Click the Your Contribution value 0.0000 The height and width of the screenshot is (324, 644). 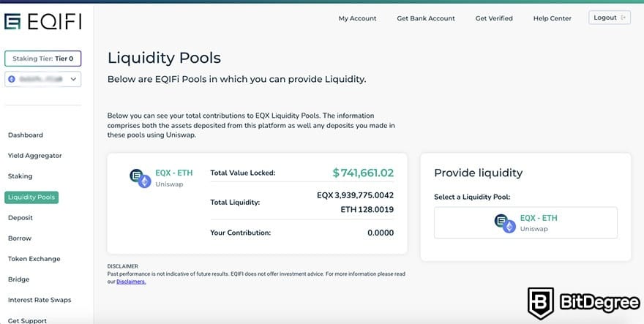click(381, 233)
